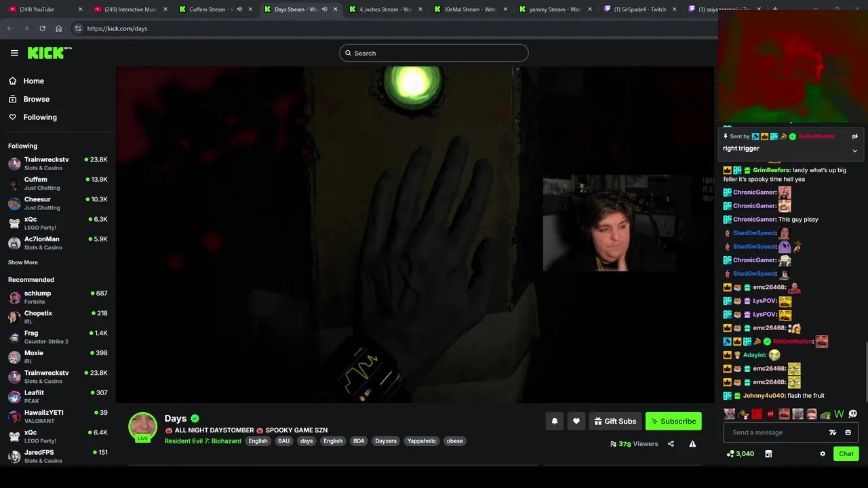Click the Yappaholic tag
The image size is (868, 488).
[x=422, y=441]
